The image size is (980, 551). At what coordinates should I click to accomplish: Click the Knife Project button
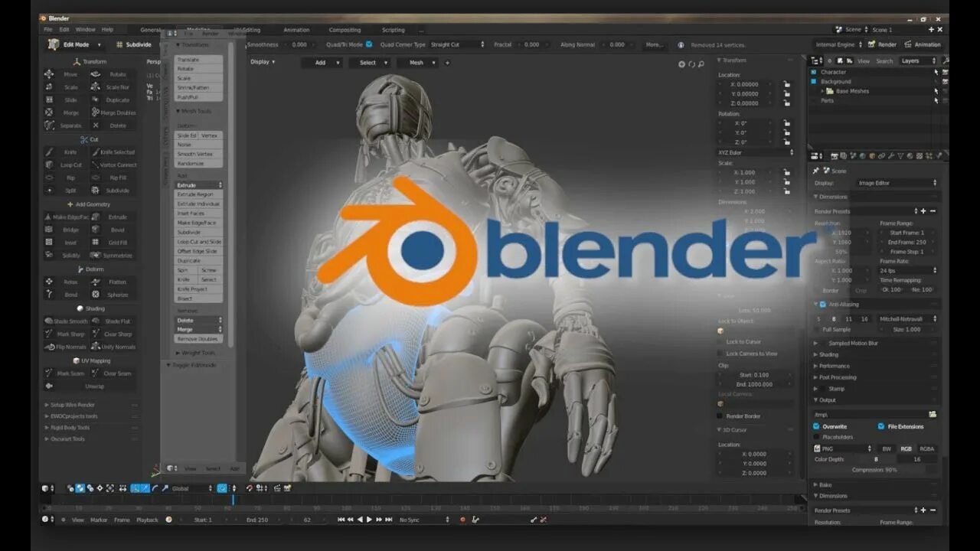[x=199, y=289]
